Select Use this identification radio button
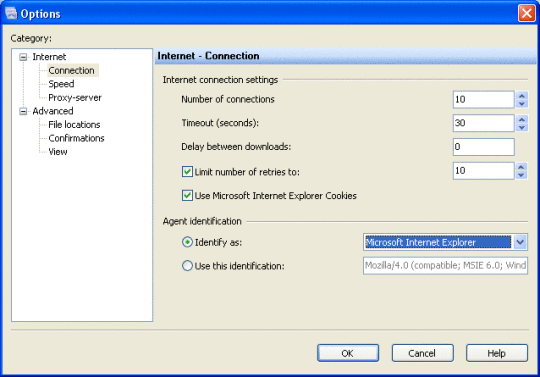Image resolution: width=540 pixels, height=377 pixels. pos(187,266)
